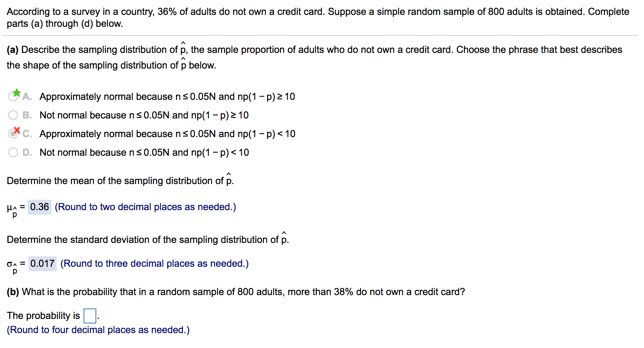Click the mean answer field showing 0.36
644x348 pixels.
[x=40, y=207]
